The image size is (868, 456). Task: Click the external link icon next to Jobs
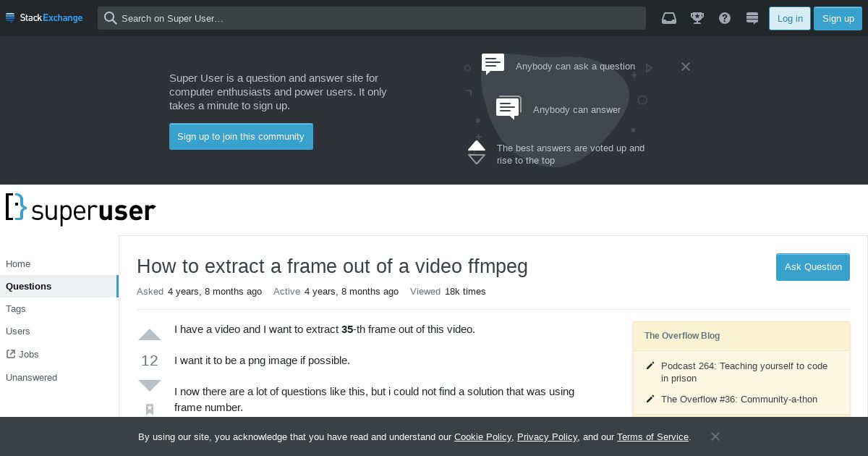click(11, 354)
